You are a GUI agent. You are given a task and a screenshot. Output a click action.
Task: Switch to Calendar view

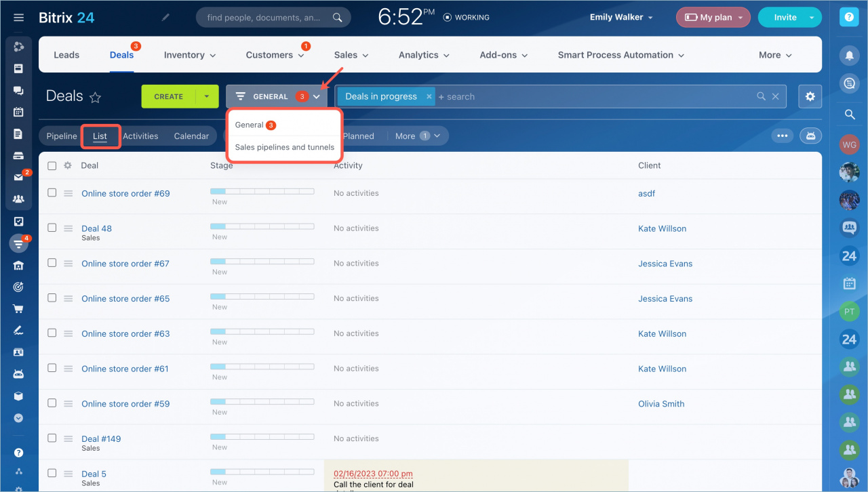191,136
